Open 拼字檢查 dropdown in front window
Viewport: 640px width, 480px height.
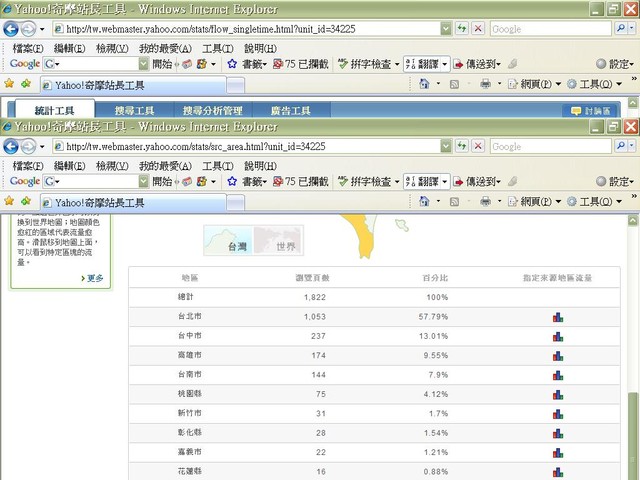pyautogui.click(x=397, y=182)
